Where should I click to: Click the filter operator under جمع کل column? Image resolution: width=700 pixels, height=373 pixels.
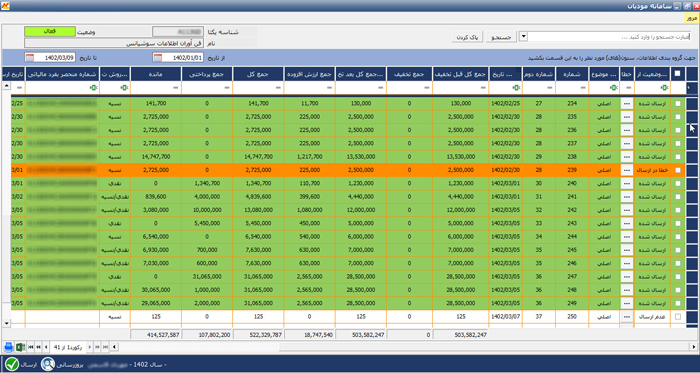click(278, 88)
